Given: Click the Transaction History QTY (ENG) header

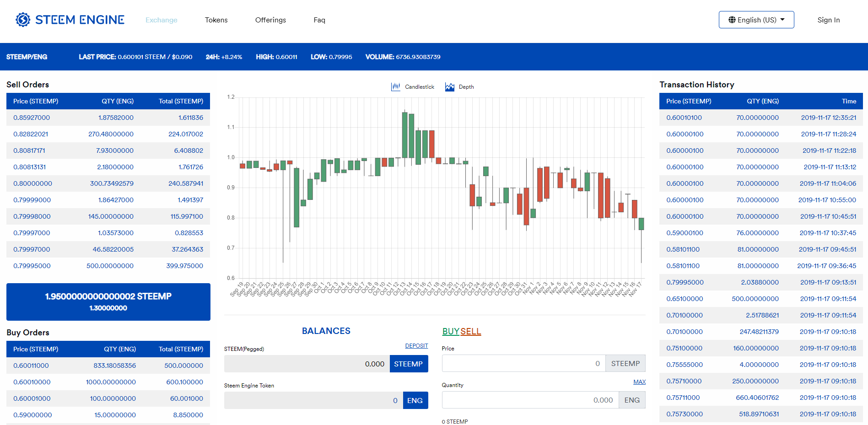Looking at the screenshot, I should tap(763, 101).
